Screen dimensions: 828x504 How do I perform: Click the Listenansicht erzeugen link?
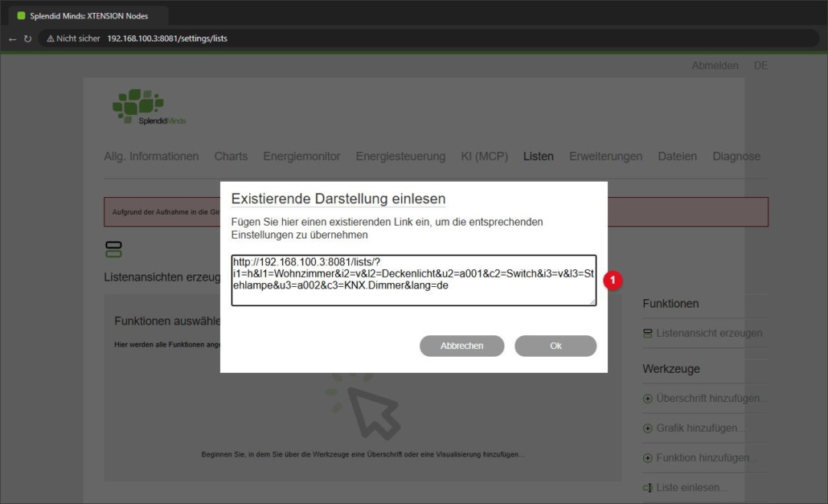709,334
